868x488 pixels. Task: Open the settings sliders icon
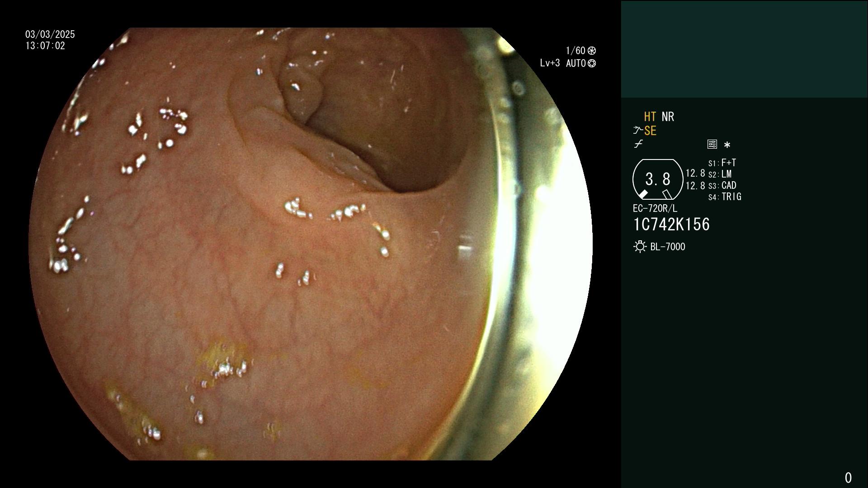pyautogui.click(x=712, y=145)
